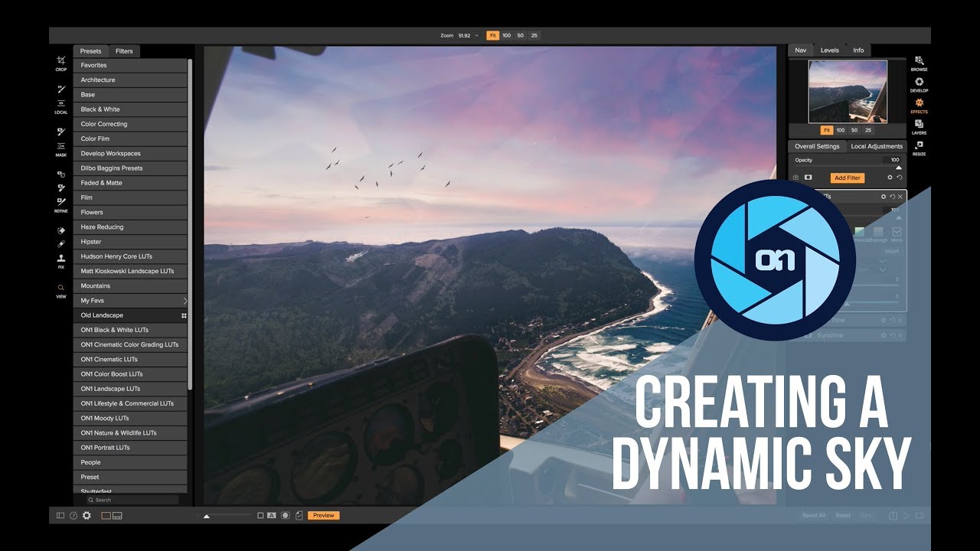Screen dimensions: 980x551
Task: Switch to filmstrip view layout
Action: (117, 516)
